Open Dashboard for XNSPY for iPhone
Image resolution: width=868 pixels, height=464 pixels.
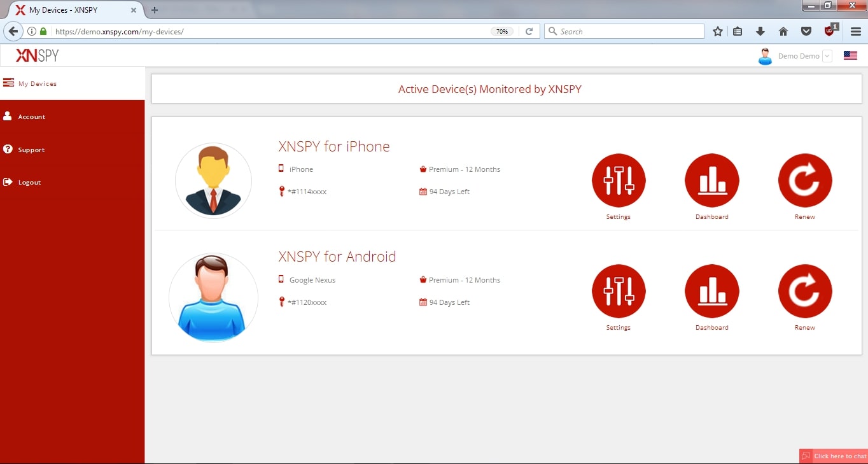click(x=712, y=180)
